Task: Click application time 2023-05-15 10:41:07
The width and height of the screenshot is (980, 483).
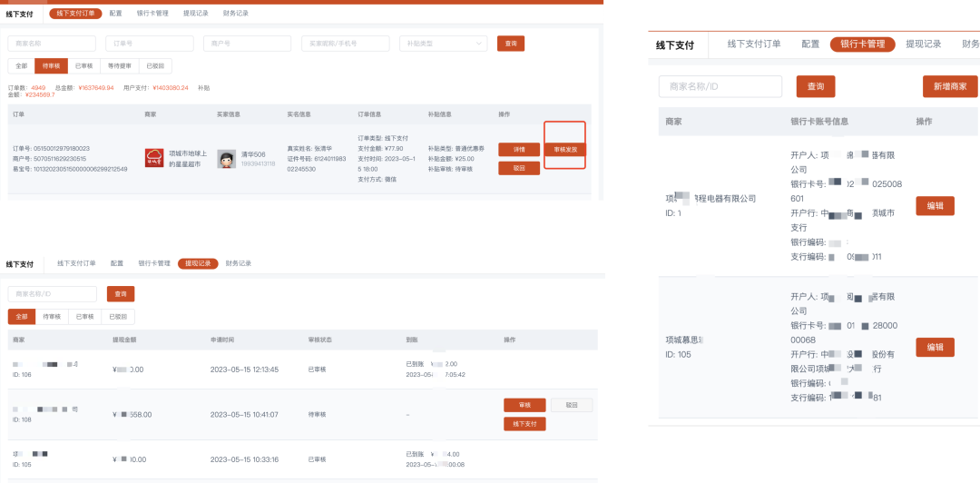Action: click(244, 414)
